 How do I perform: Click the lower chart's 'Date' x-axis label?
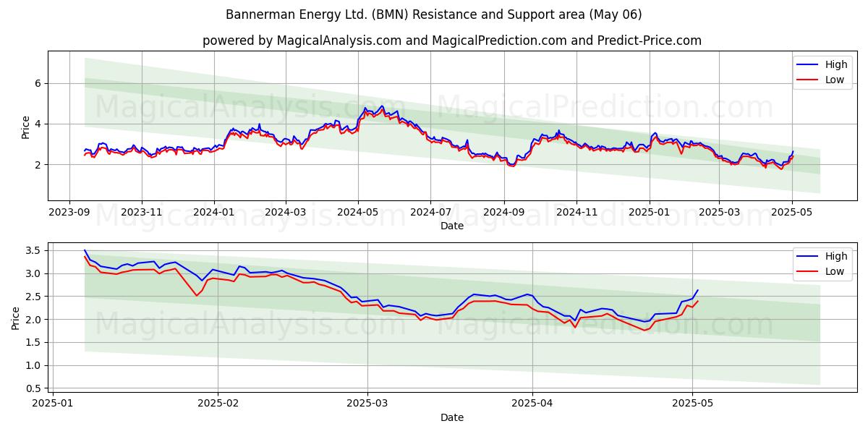[452, 417]
